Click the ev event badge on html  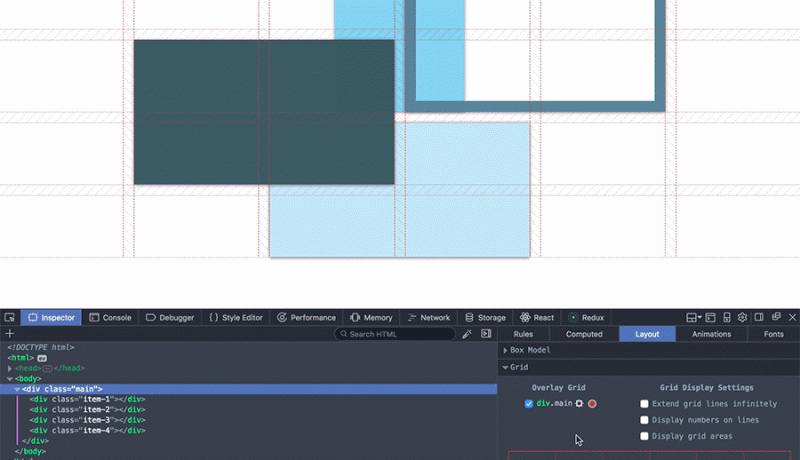pyautogui.click(x=42, y=358)
